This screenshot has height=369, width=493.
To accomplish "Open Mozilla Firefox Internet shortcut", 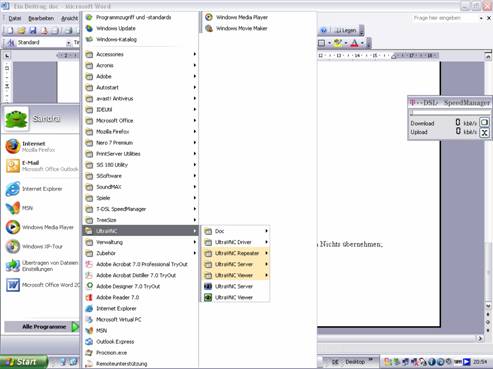I will [41, 147].
